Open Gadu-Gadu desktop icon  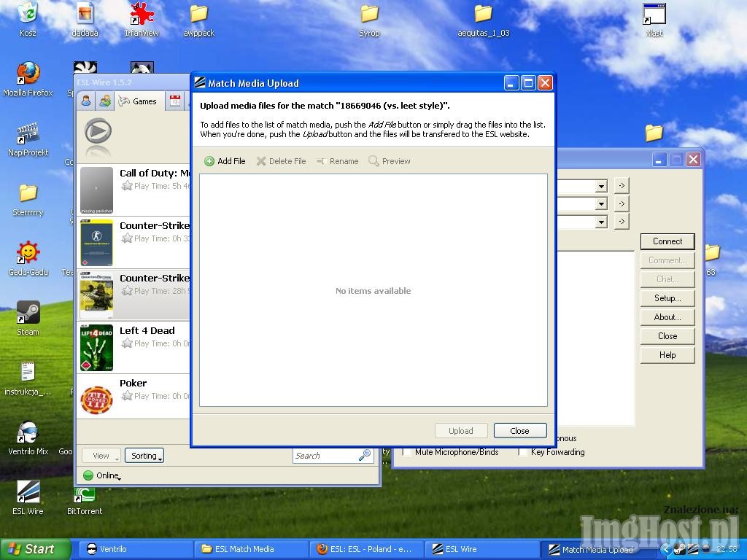(28, 259)
